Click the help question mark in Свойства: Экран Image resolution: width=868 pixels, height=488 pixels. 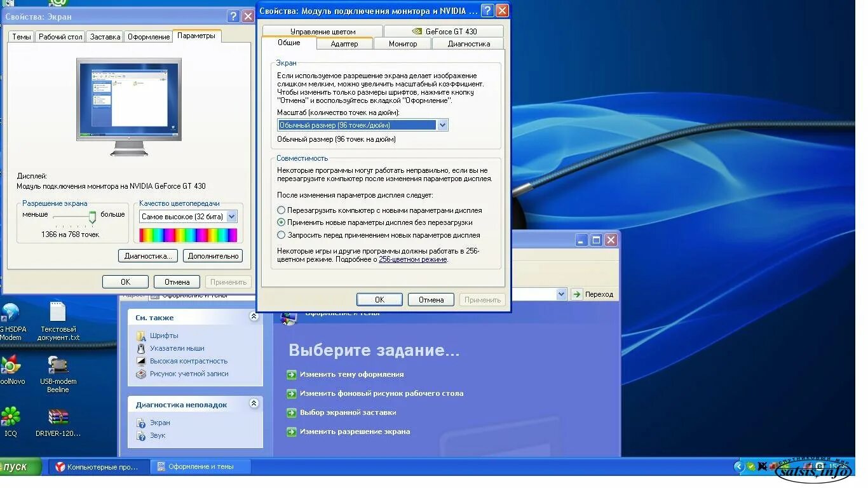[233, 17]
